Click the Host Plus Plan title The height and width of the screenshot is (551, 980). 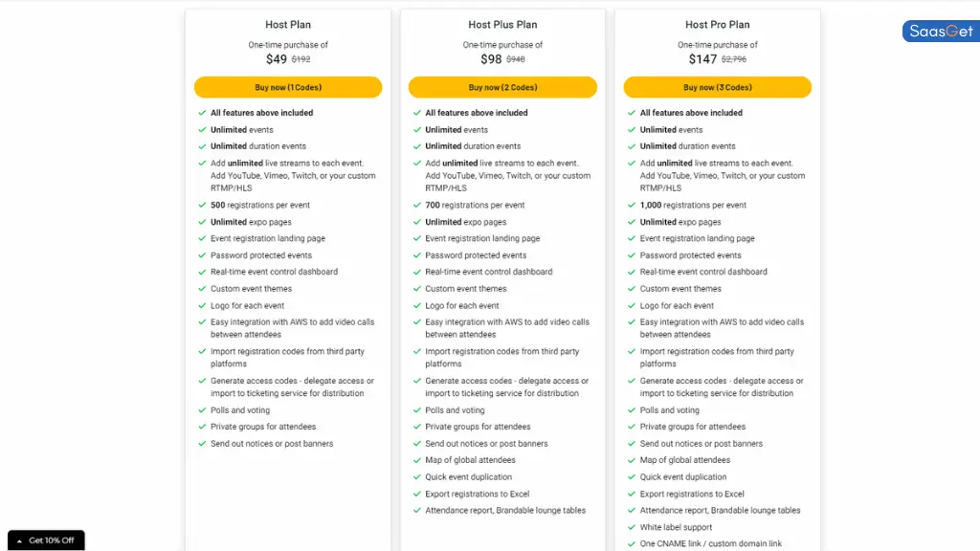click(x=502, y=24)
